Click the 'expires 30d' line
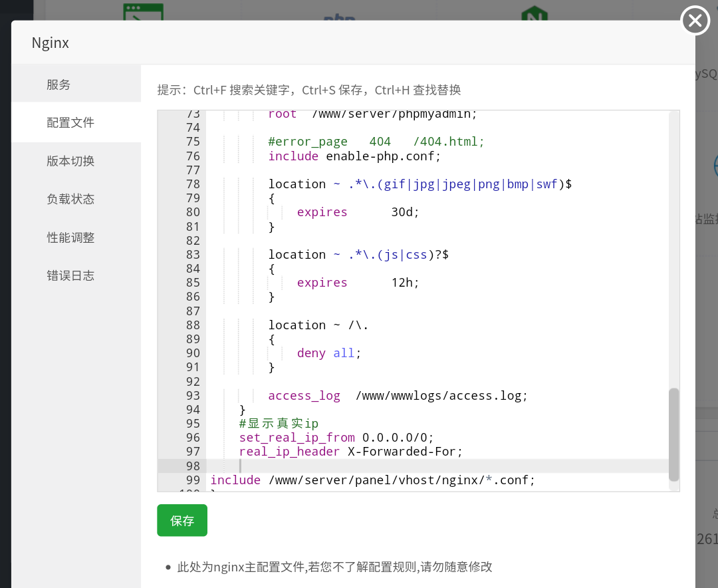This screenshot has width=718, height=588. coord(358,212)
